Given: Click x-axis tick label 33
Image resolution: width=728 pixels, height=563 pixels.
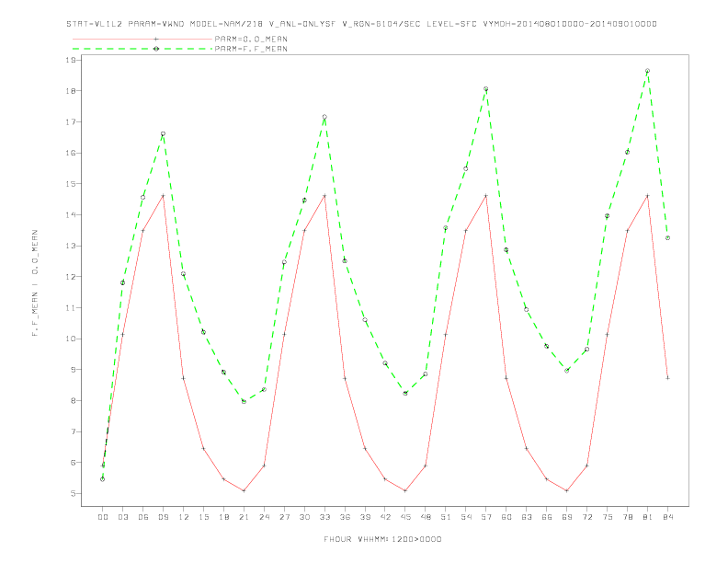Looking at the screenshot, I should point(324,517).
